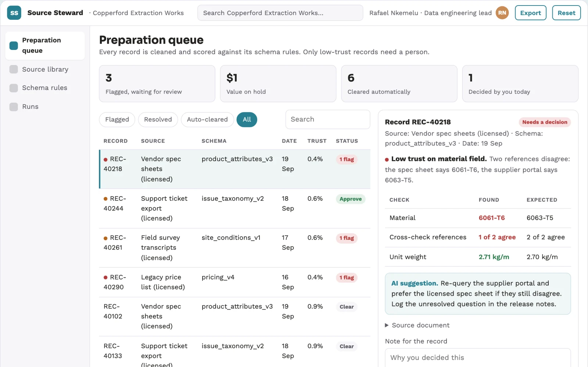Screen dimensions: 588x367
Task: Sort by the TRUST column header
Action: pos(317,141)
